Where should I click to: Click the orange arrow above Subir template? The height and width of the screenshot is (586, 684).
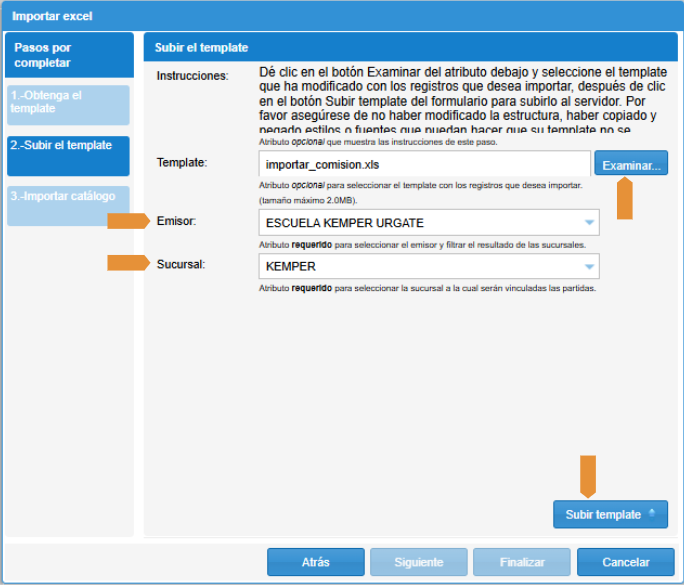pos(588,475)
